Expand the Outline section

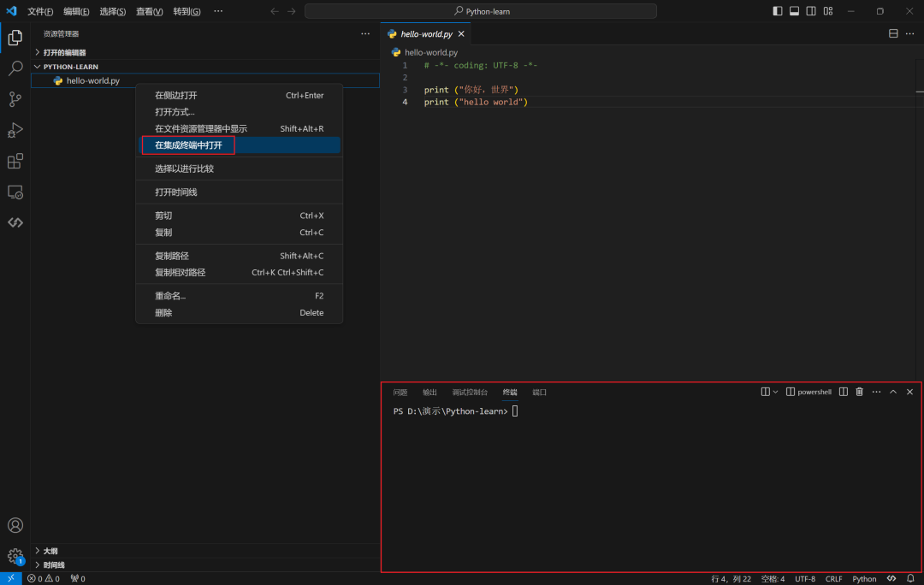(x=205, y=551)
